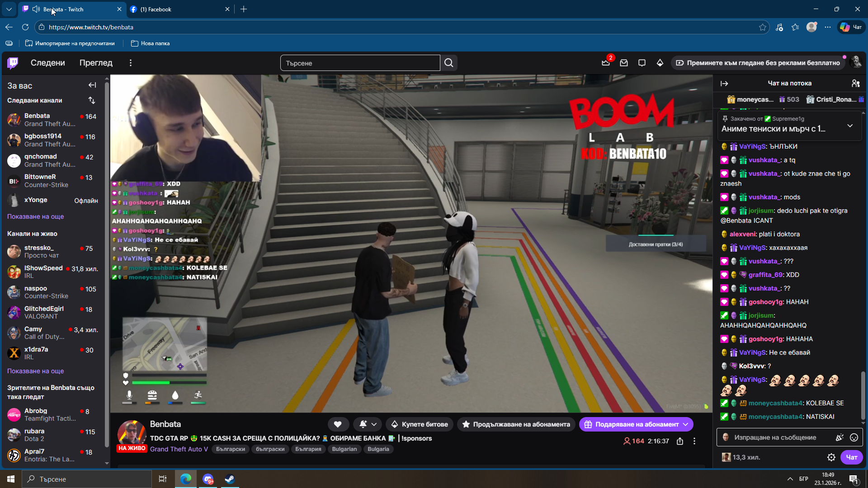Expand gift subscription dropdown arrow
This screenshot has height=488, width=868.
pos(686,424)
